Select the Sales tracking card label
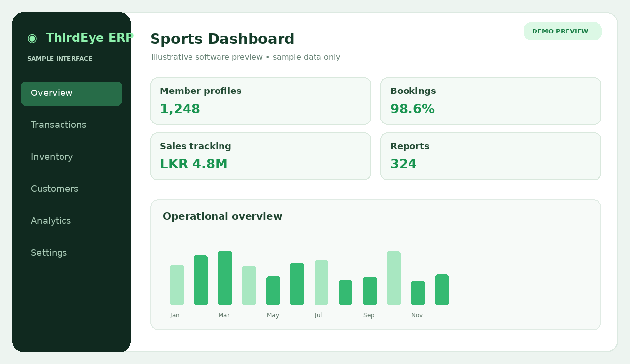The width and height of the screenshot is (630, 364). tap(195, 146)
